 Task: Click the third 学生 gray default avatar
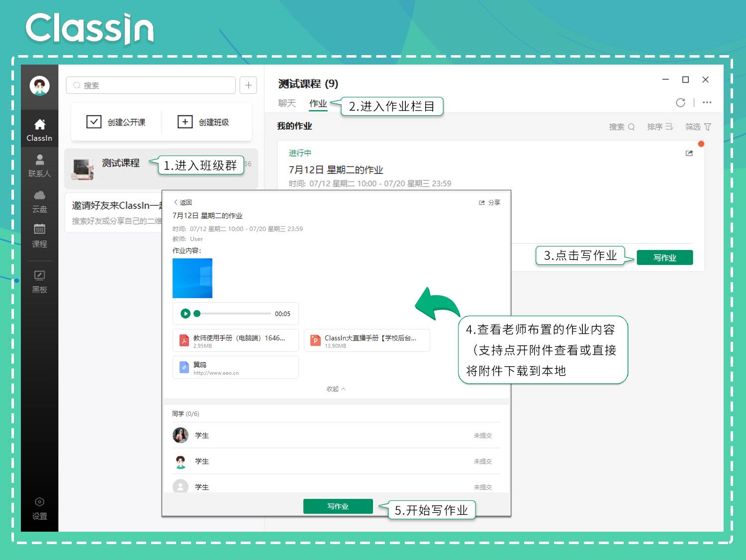click(181, 485)
